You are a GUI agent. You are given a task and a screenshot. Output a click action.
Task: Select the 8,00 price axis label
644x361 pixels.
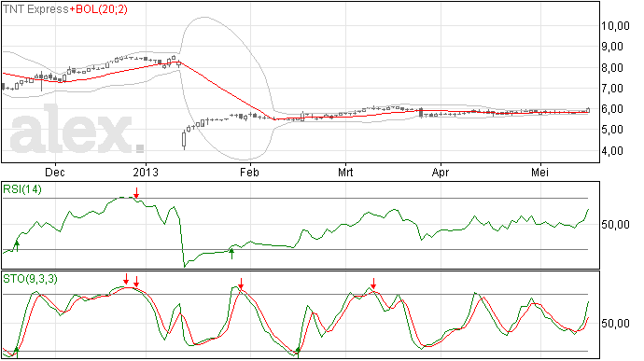click(612, 68)
